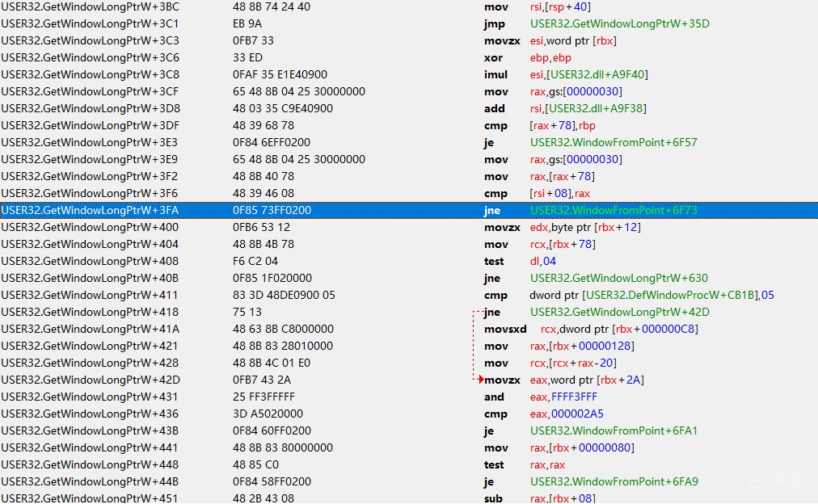
Task: Click mov rcx,[rcx+rax-20] operand
Action: [573, 363]
